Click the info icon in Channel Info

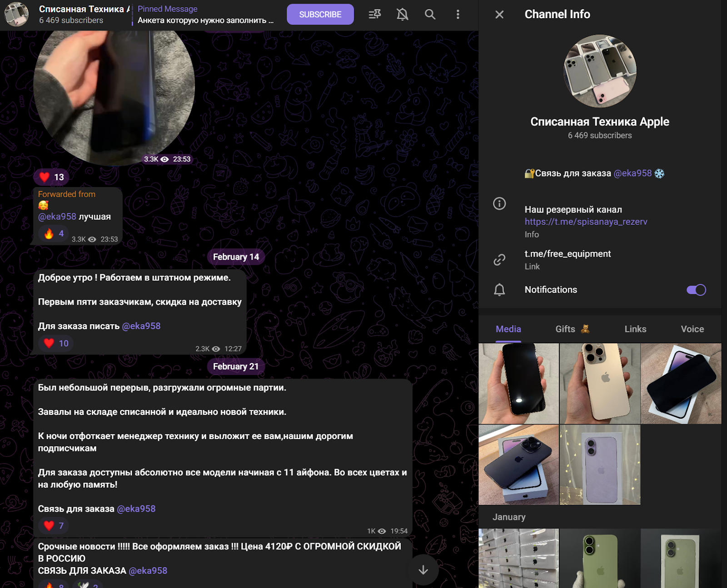499,203
